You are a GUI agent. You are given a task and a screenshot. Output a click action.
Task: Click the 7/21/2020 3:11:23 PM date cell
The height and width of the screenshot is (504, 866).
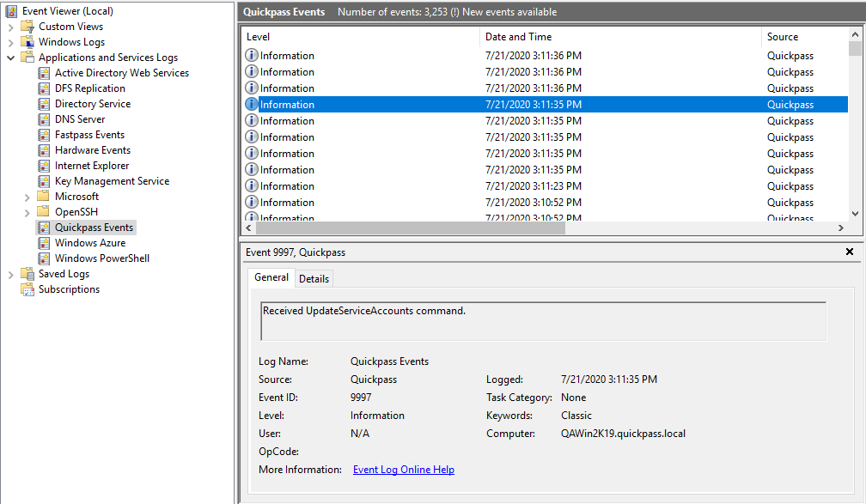coord(533,186)
